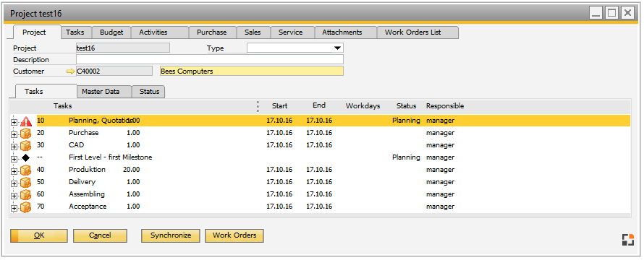Click the Work Orders button
Viewport: 644px width, 260px height.
[x=234, y=235]
